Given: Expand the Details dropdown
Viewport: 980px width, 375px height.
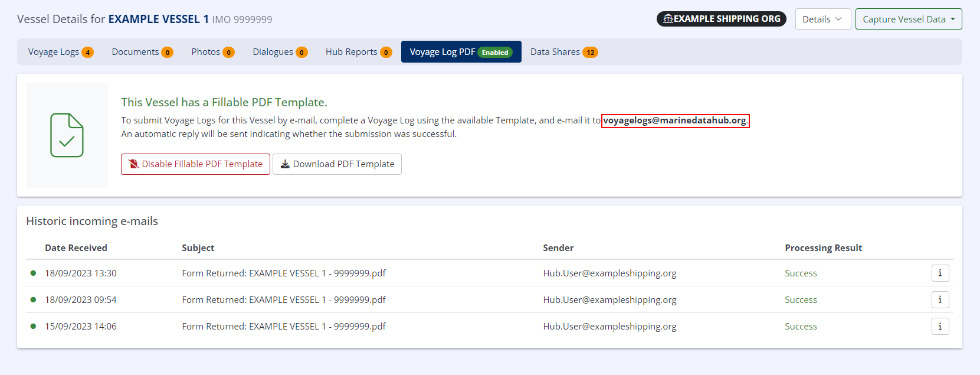Looking at the screenshot, I should (x=822, y=19).
